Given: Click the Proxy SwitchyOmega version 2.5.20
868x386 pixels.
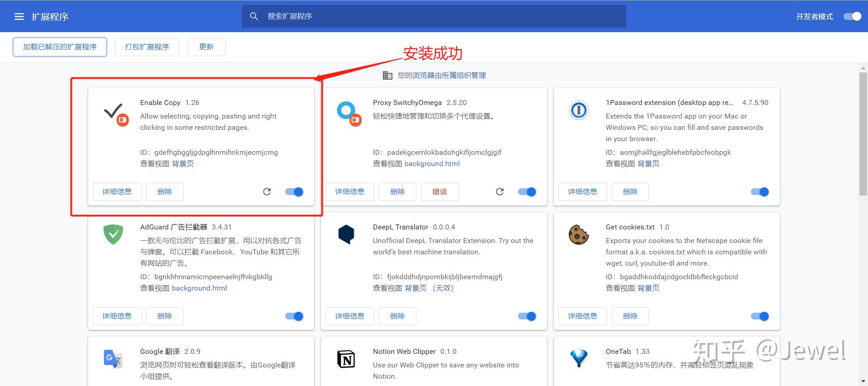Looking at the screenshot, I should (x=457, y=103).
